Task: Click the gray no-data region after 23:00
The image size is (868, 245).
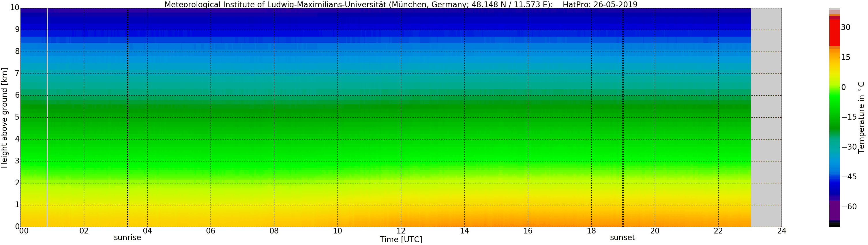Action: tap(766, 118)
